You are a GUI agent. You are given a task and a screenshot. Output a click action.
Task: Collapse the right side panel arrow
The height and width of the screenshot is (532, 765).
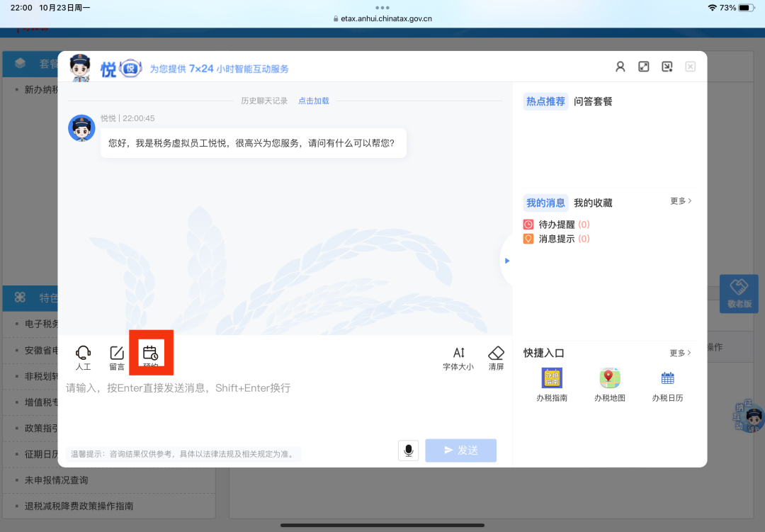click(506, 261)
